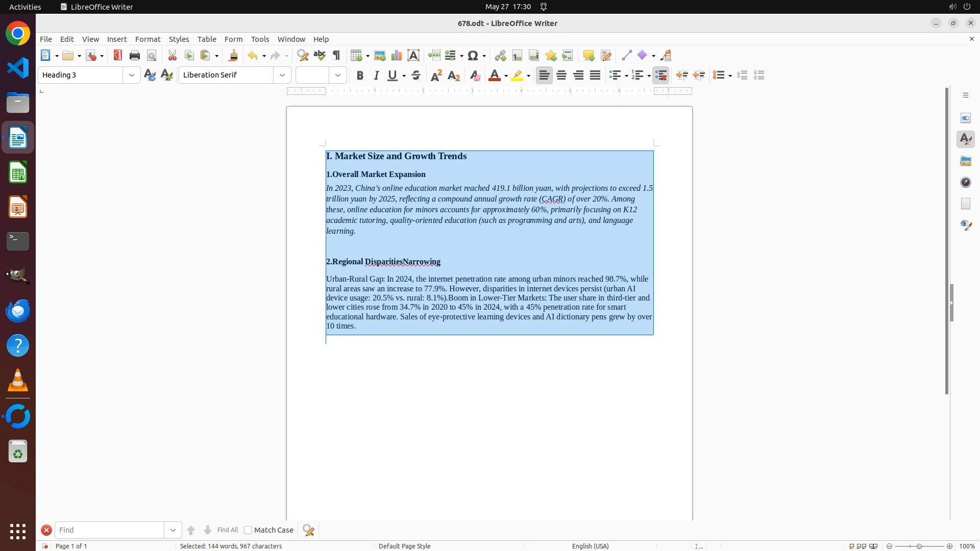The height and width of the screenshot is (551, 980).
Task: Enable the Match Case checkbox
Action: (x=248, y=530)
